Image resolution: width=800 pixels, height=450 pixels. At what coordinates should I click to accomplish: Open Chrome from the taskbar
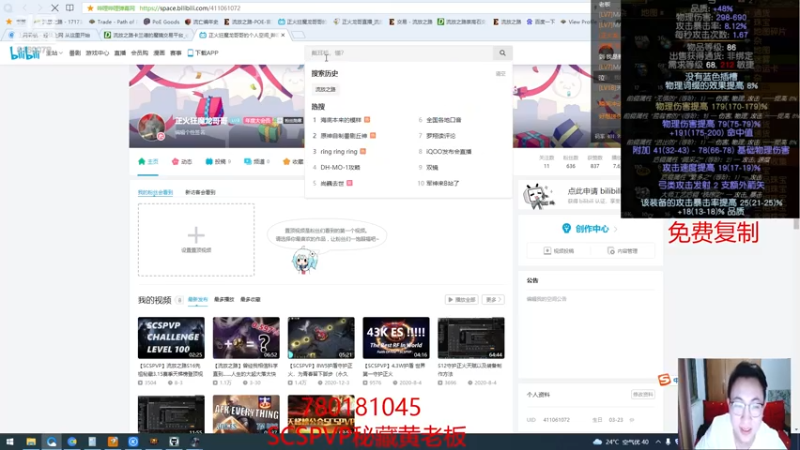[72, 442]
